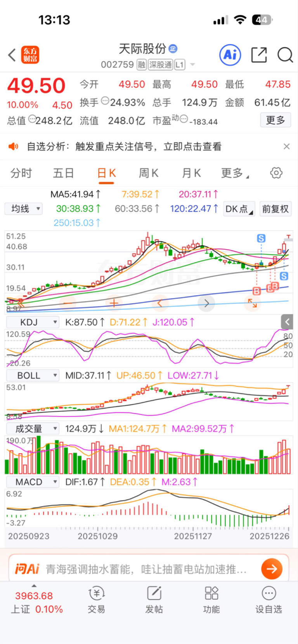
Task: Tap the share export icon
Action: click(x=259, y=55)
